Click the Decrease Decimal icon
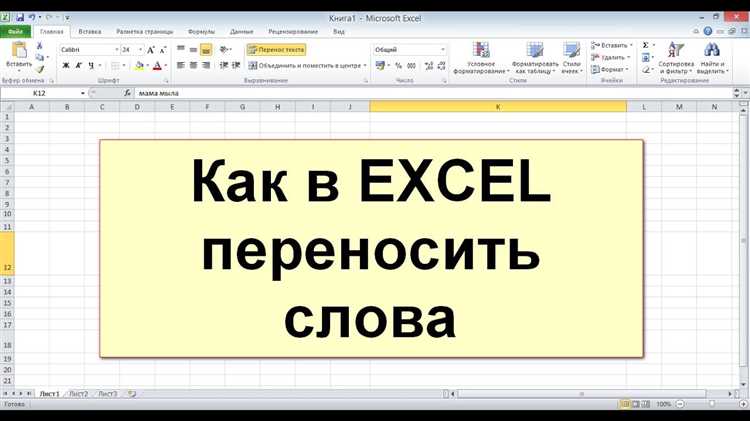The width and height of the screenshot is (750, 421). [x=441, y=66]
